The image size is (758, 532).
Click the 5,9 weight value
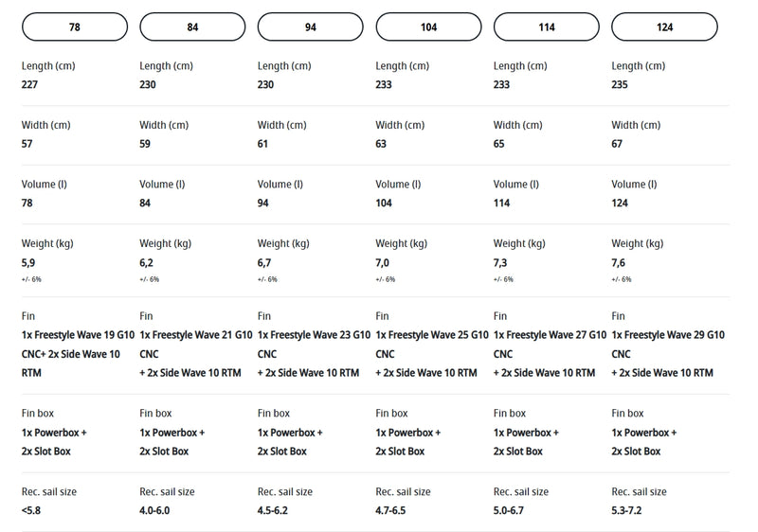(x=27, y=262)
